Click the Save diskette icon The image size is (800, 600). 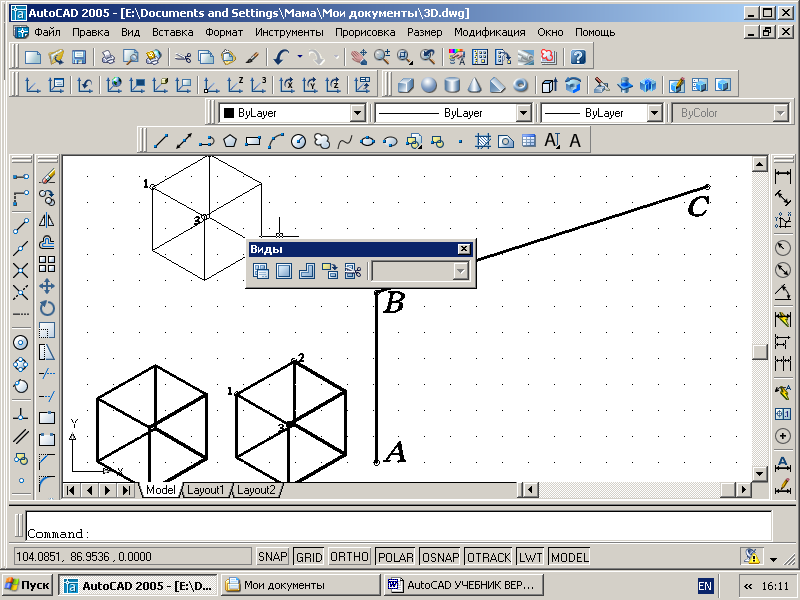pos(79,57)
